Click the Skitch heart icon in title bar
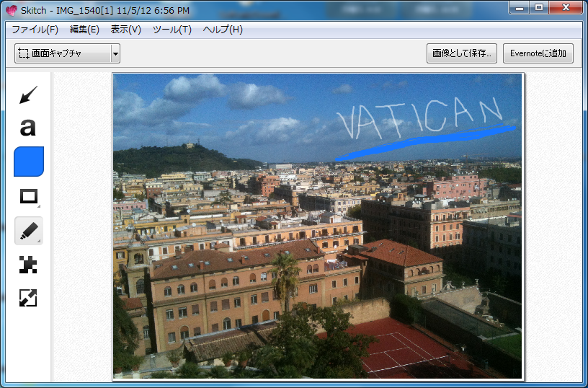588x388 pixels. [12, 11]
